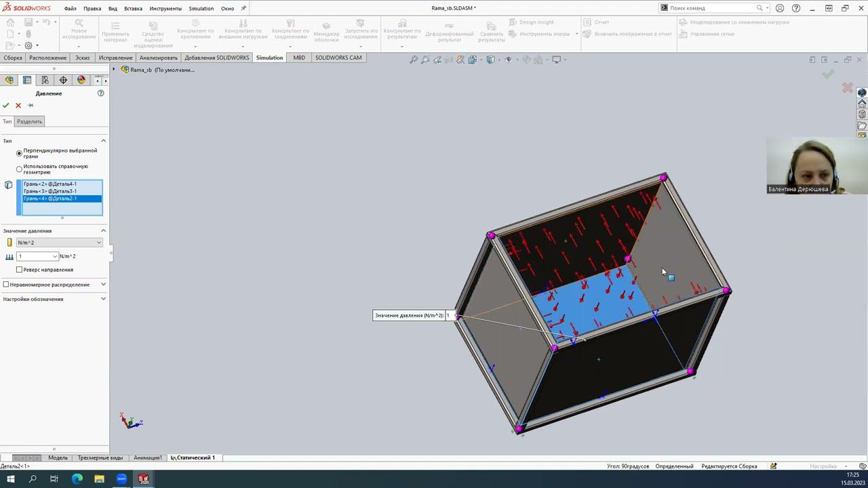
Task: Switch to SOLIDWORKS CAM tab
Action: [338, 58]
